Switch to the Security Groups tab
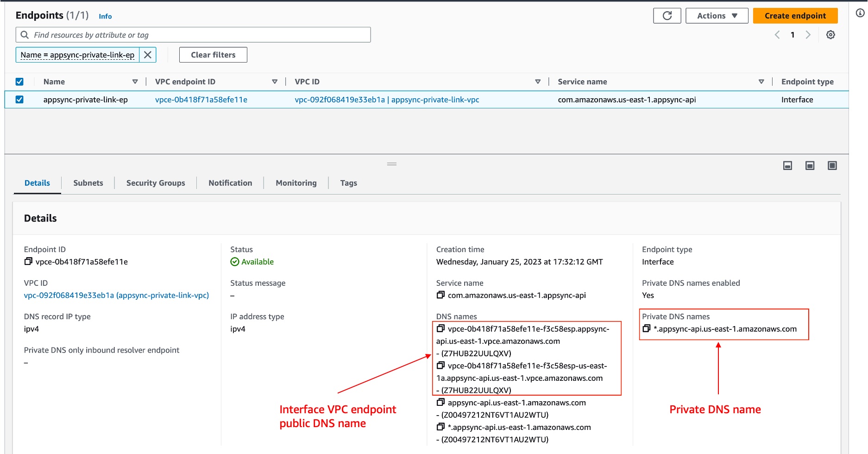868x454 pixels. click(x=156, y=183)
